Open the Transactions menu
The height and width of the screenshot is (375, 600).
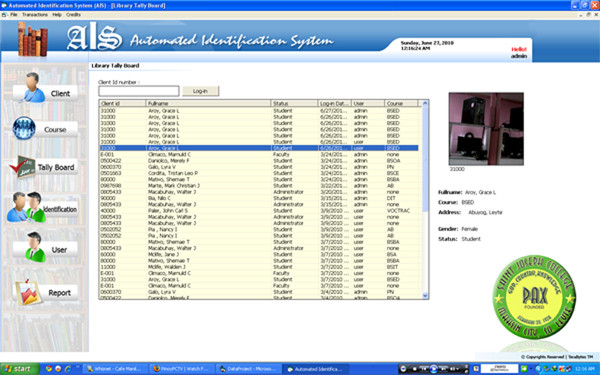coord(35,15)
